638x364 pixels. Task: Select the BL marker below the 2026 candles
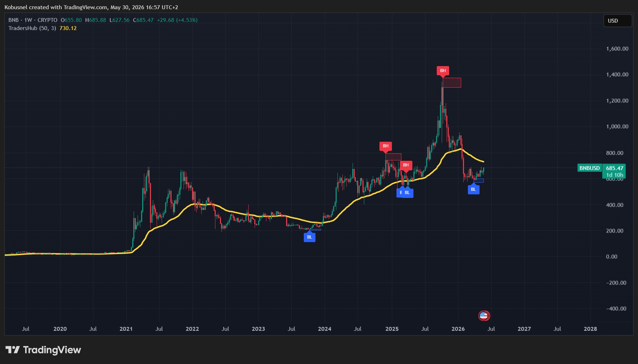474,189
